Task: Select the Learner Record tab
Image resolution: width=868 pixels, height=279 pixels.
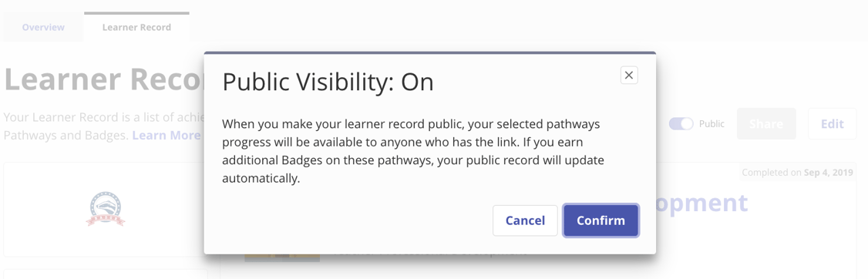Action: 136,27
